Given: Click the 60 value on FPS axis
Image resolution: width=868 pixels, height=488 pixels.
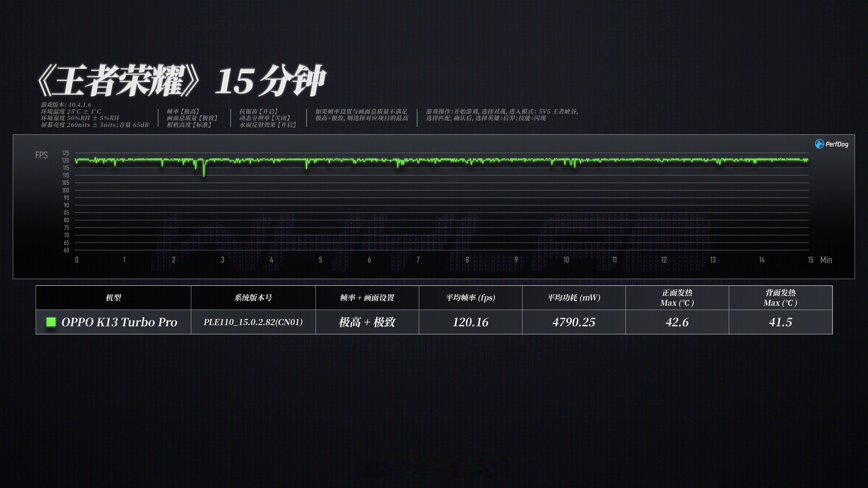Looking at the screenshot, I should click(66, 250).
